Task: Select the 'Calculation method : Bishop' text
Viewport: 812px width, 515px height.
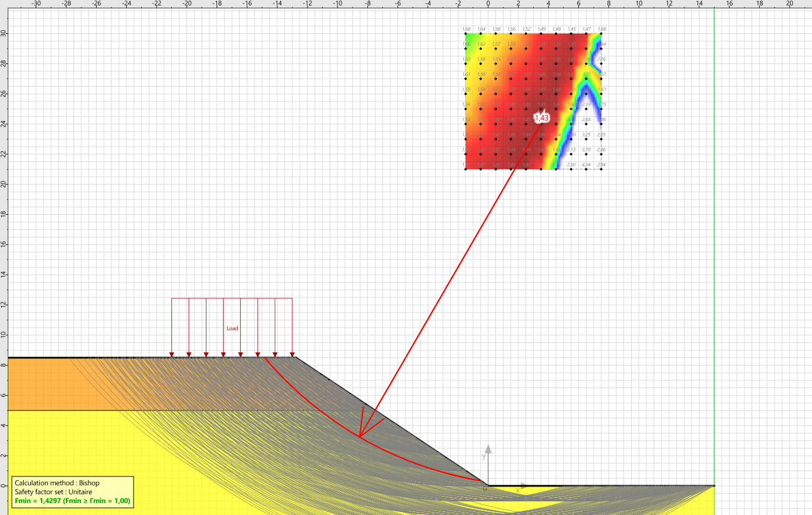Action: pyautogui.click(x=58, y=483)
